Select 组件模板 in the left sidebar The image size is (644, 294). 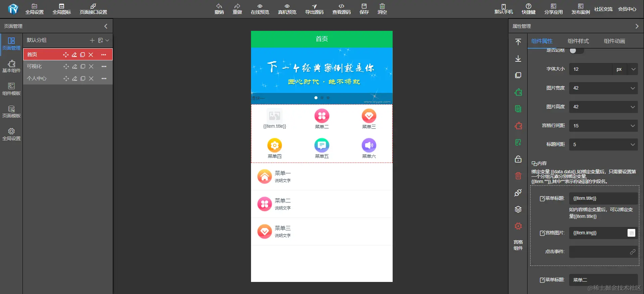(11, 89)
